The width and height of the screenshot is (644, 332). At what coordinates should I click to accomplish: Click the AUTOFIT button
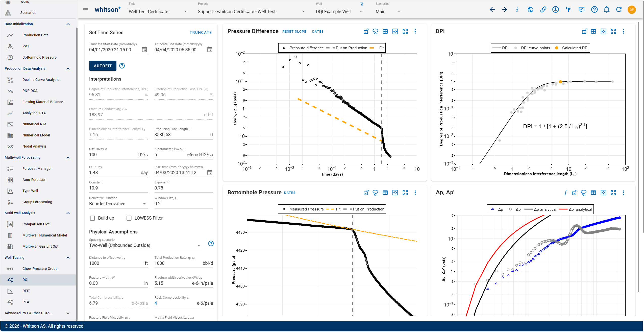103,66
